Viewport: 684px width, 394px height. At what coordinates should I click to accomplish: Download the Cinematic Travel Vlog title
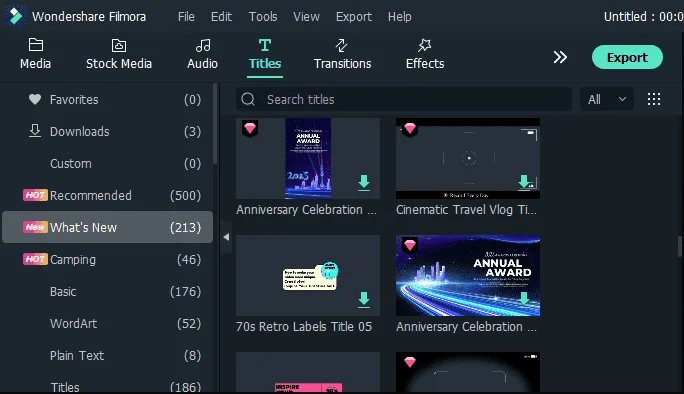tap(524, 182)
